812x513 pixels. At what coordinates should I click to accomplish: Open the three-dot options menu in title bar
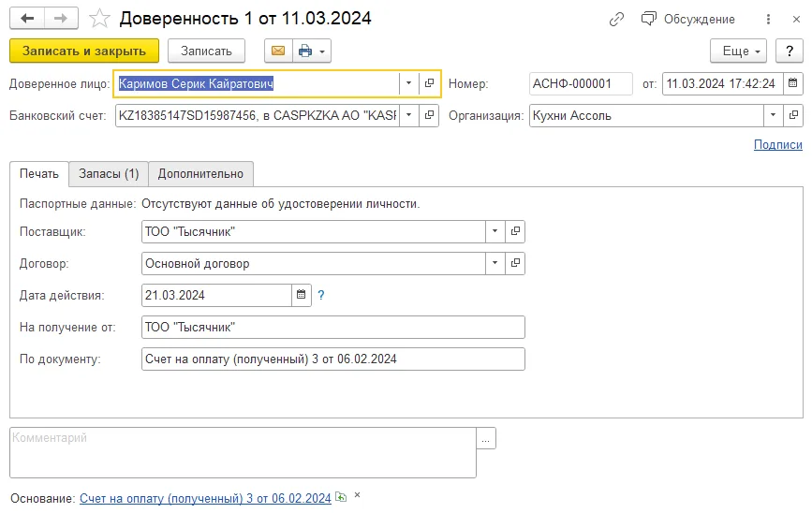768,19
